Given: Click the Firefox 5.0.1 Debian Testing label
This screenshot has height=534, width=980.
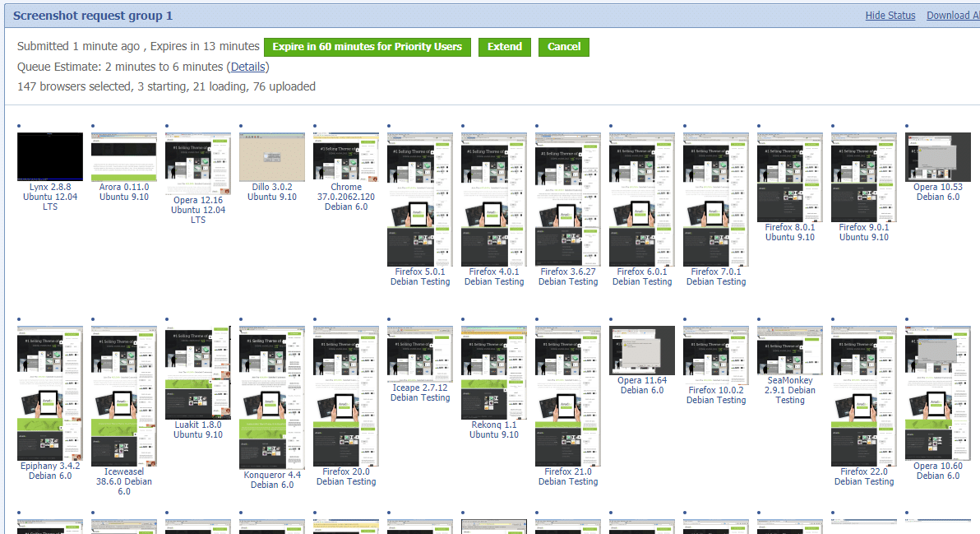Looking at the screenshot, I should point(420,277).
